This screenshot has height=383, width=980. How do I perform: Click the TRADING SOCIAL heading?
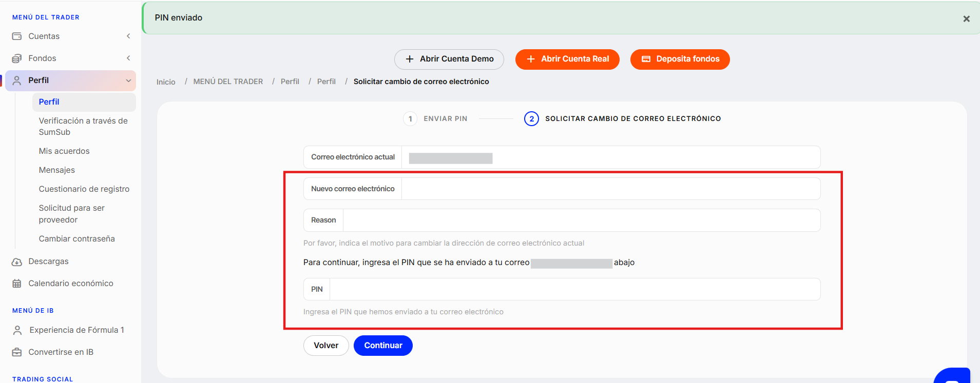click(43, 379)
